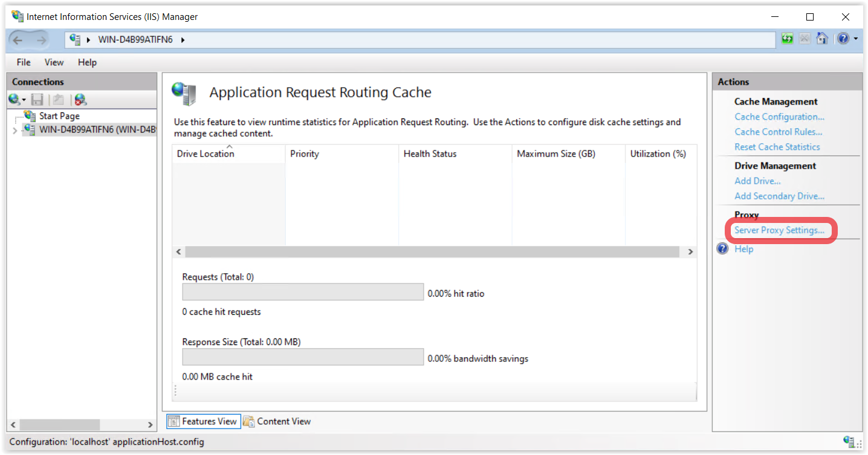
Task: Click the '0.00 MB cache hit' text
Action: [218, 376]
